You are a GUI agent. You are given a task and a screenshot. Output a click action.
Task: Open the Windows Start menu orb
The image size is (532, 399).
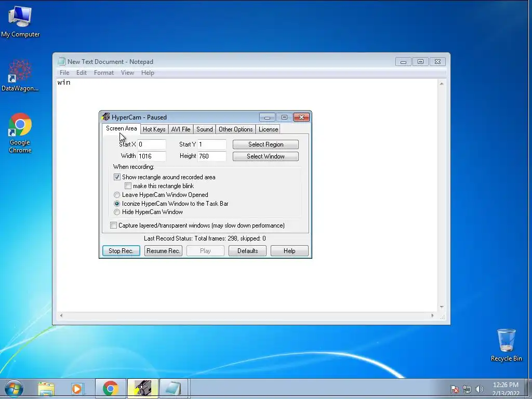tap(14, 389)
